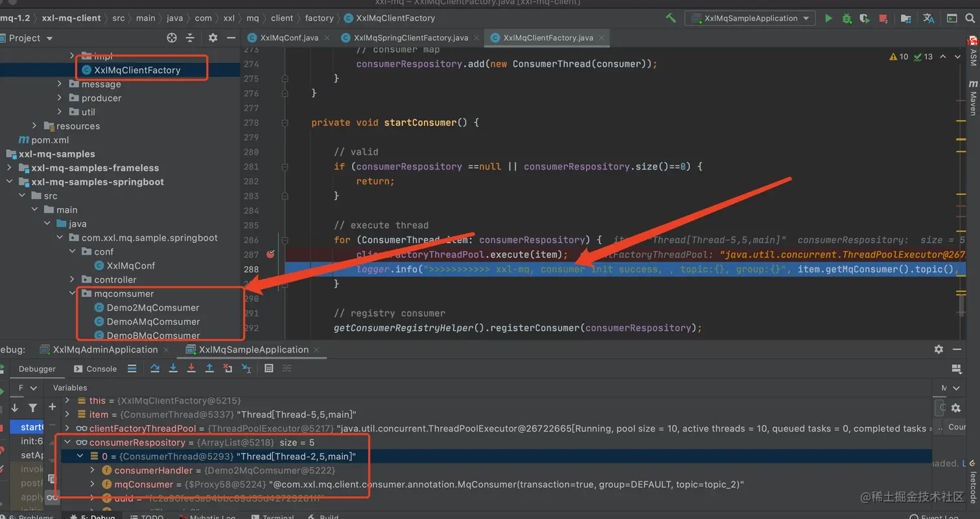
Task: Open Evaluate Expression calculator icon
Action: point(269,369)
